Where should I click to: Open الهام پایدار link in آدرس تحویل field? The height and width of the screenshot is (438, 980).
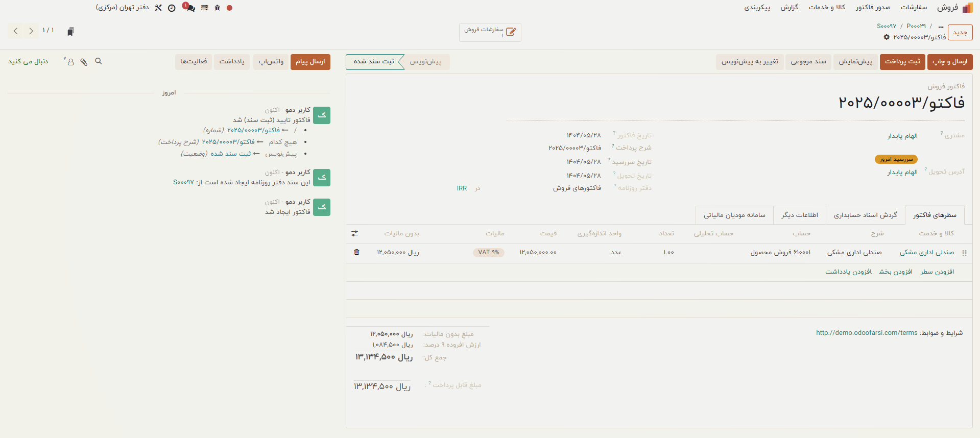click(x=902, y=173)
